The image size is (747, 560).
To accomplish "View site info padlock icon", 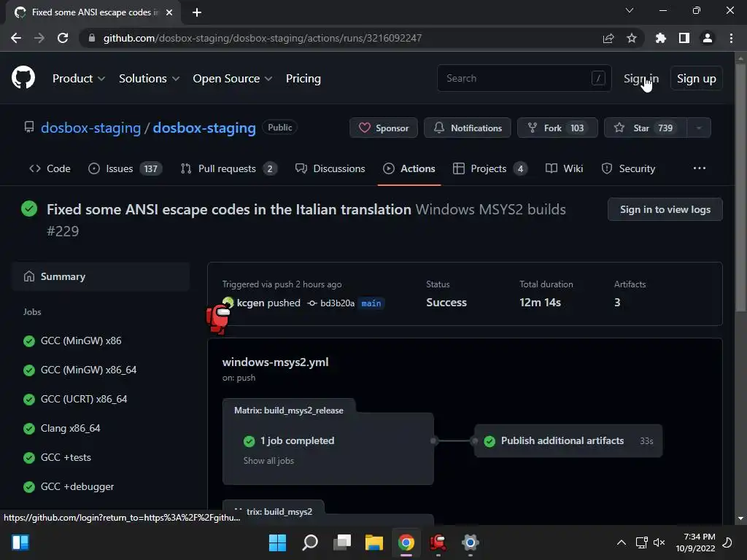I will (92, 38).
